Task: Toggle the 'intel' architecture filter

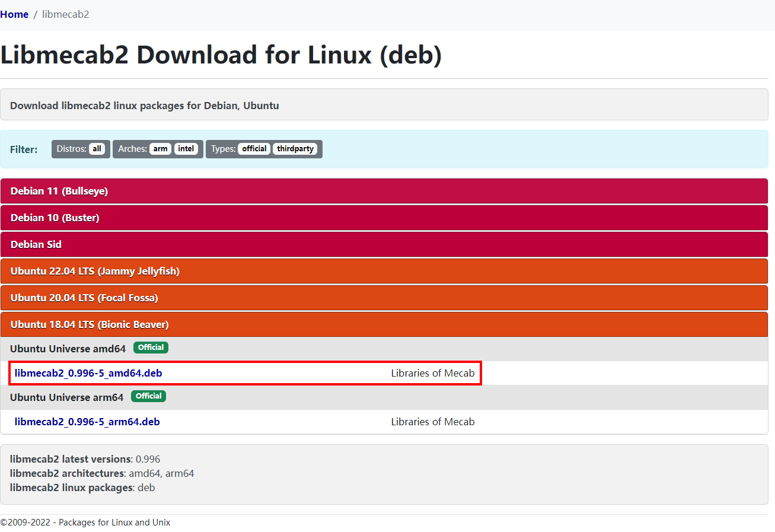Action: tap(186, 149)
